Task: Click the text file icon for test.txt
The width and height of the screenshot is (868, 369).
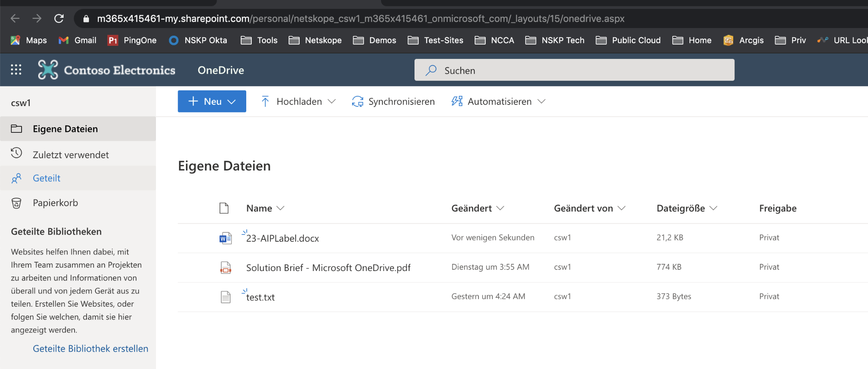Action: coord(225,297)
